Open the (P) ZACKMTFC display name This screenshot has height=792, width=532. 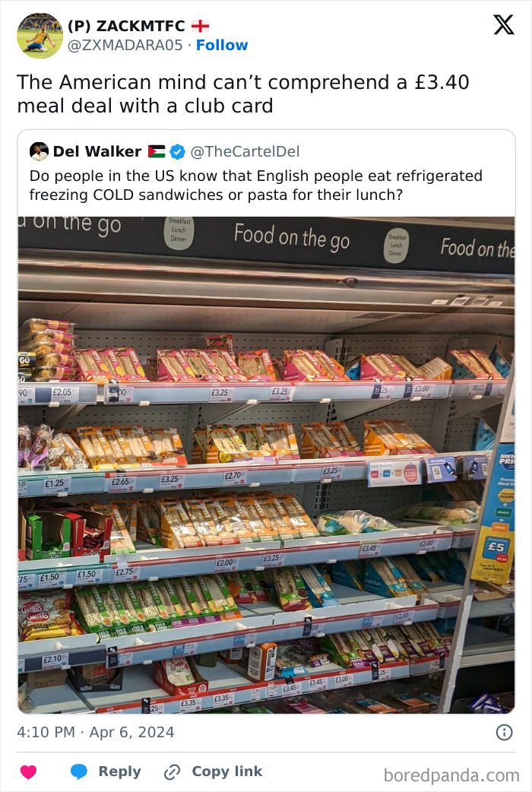tap(126, 26)
